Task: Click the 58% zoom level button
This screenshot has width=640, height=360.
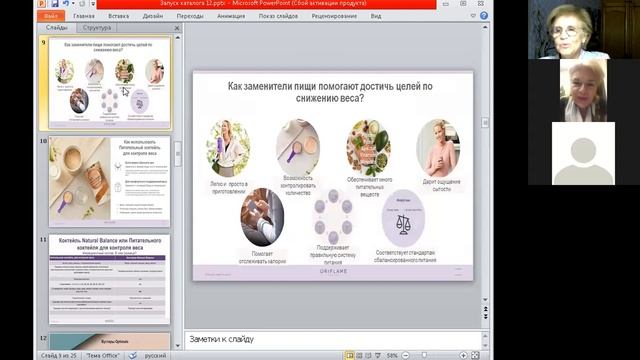Action: [x=392, y=356]
